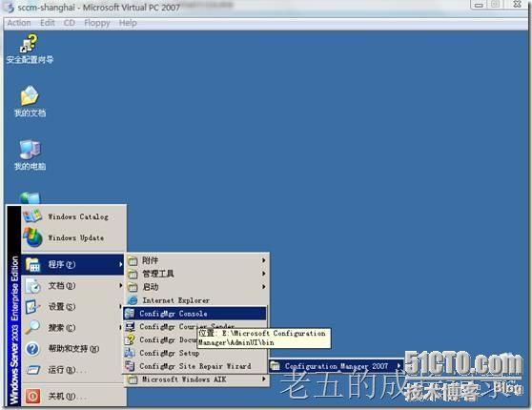Choose the Windows Update label

(x=75, y=237)
